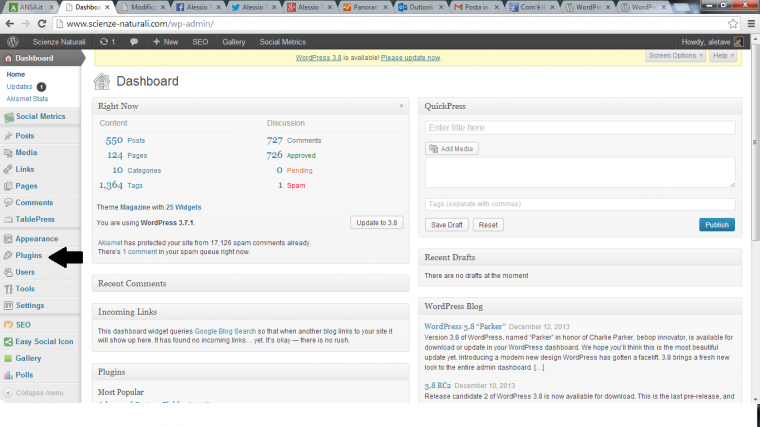
Task: Open the Spam comments link
Action: coord(296,186)
